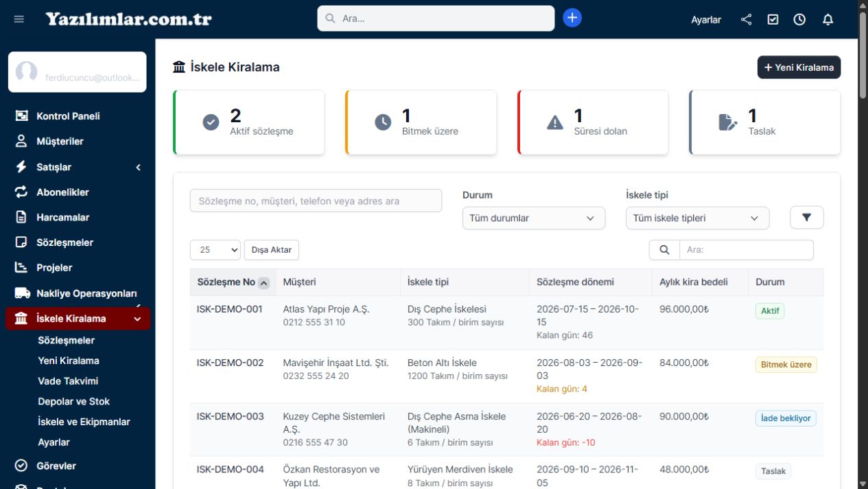Open the clock timer icon in header
Screen dimensions: 868x489
click(x=799, y=19)
